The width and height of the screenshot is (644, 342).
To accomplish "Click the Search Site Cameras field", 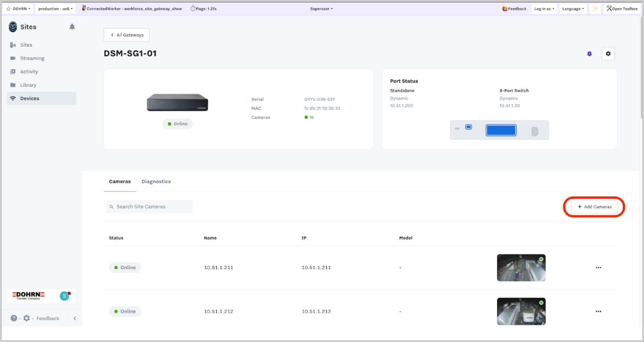I will point(150,207).
